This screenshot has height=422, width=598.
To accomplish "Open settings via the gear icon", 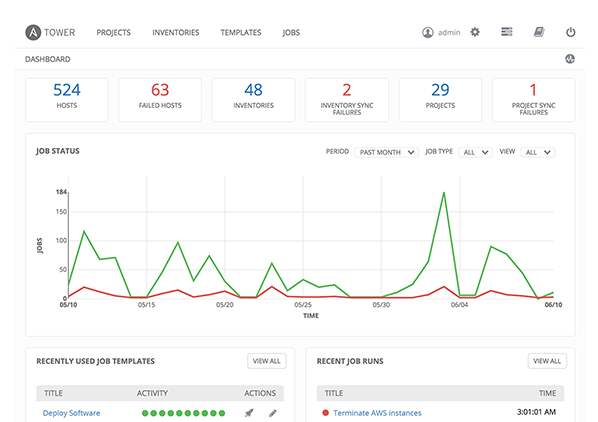I will click(475, 32).
